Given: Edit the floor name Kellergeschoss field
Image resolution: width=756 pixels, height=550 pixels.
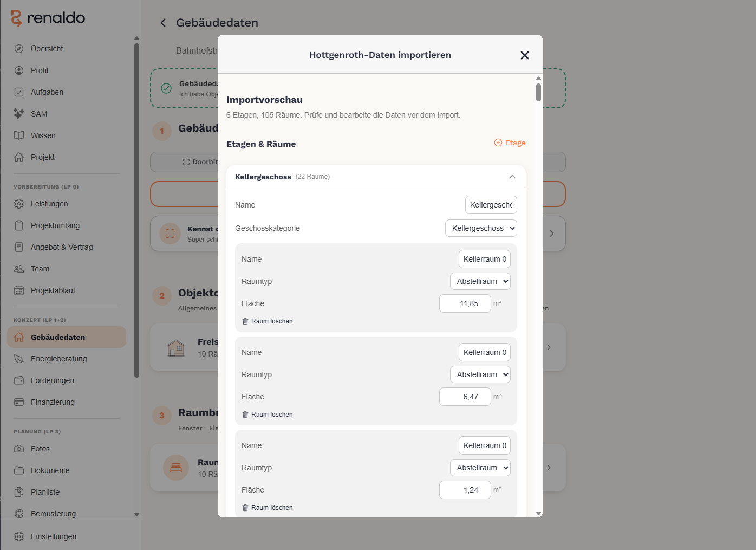Looking at the screenshot, I should pyautogui.click(x=491, y=205).
